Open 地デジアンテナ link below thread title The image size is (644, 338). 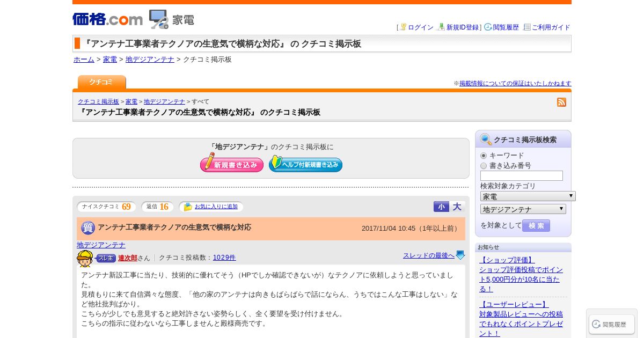pos(101,245)
